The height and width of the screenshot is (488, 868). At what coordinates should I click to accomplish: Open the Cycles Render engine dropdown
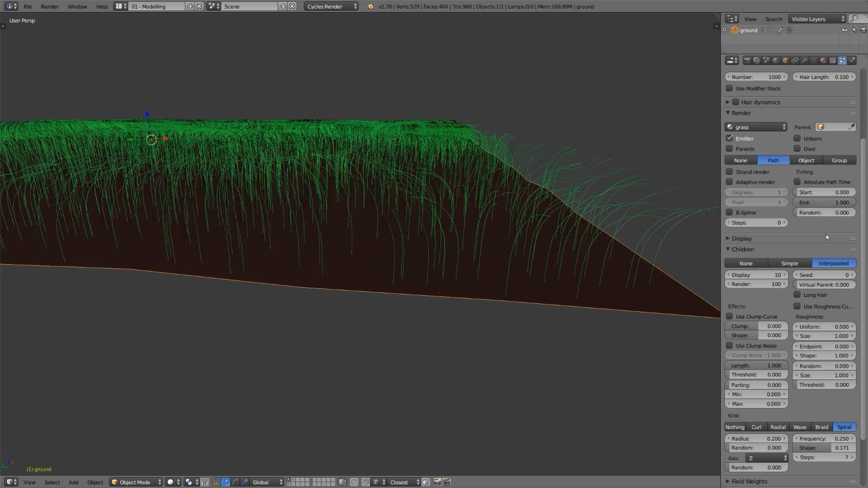coord(331,6)
